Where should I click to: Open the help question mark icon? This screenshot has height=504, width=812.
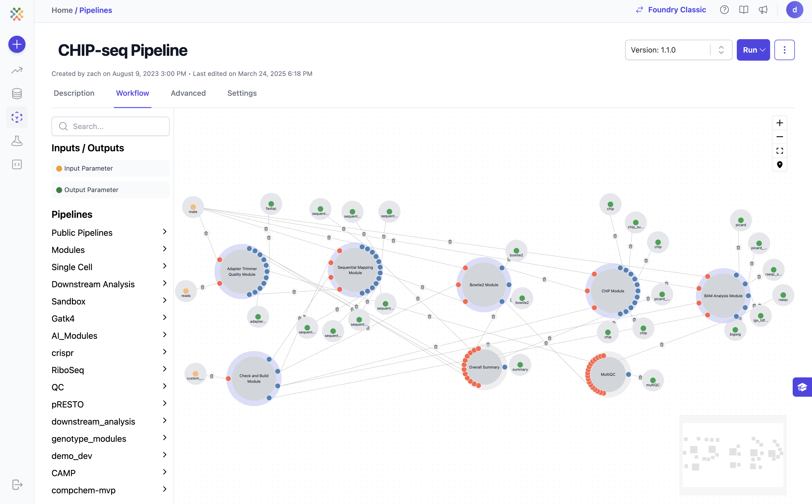(724, 10)
